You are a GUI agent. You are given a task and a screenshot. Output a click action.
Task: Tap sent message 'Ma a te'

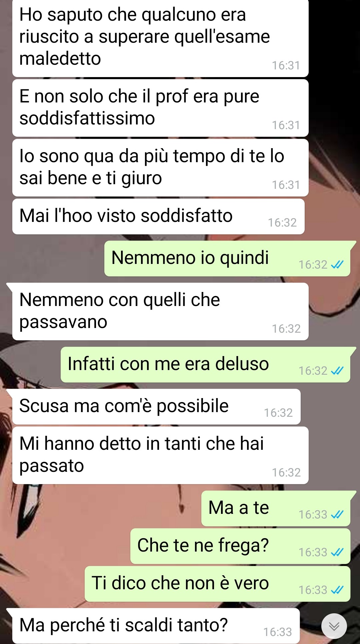tap(276, 508)
